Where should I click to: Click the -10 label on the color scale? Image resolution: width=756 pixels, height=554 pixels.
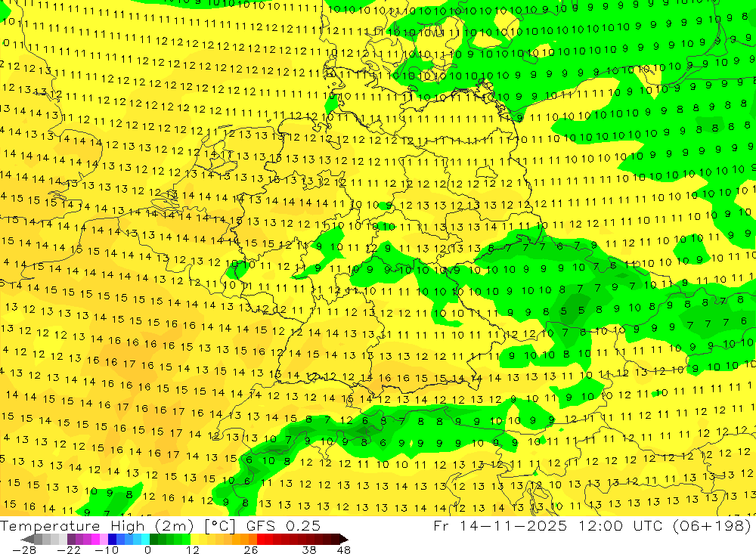coord(107,549)
